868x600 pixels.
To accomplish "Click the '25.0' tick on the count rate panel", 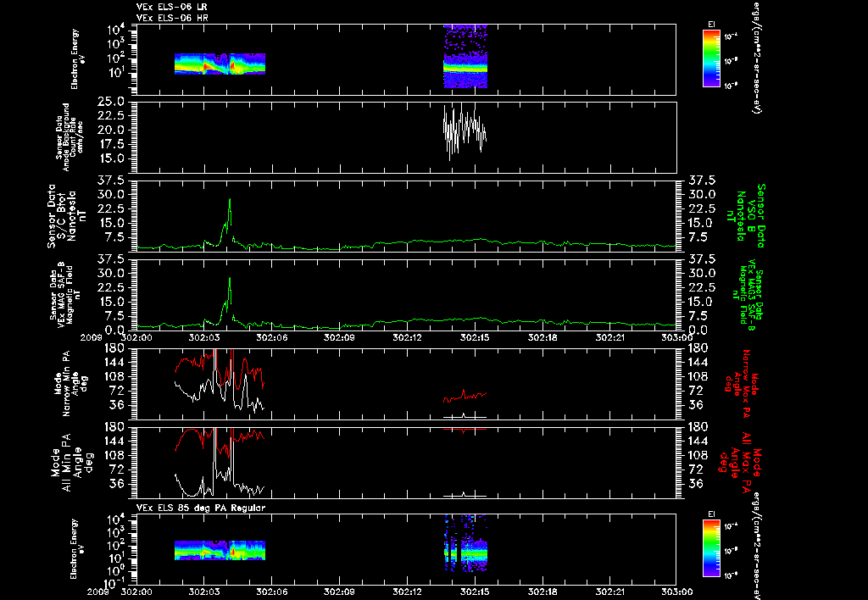I will [113, 102].
